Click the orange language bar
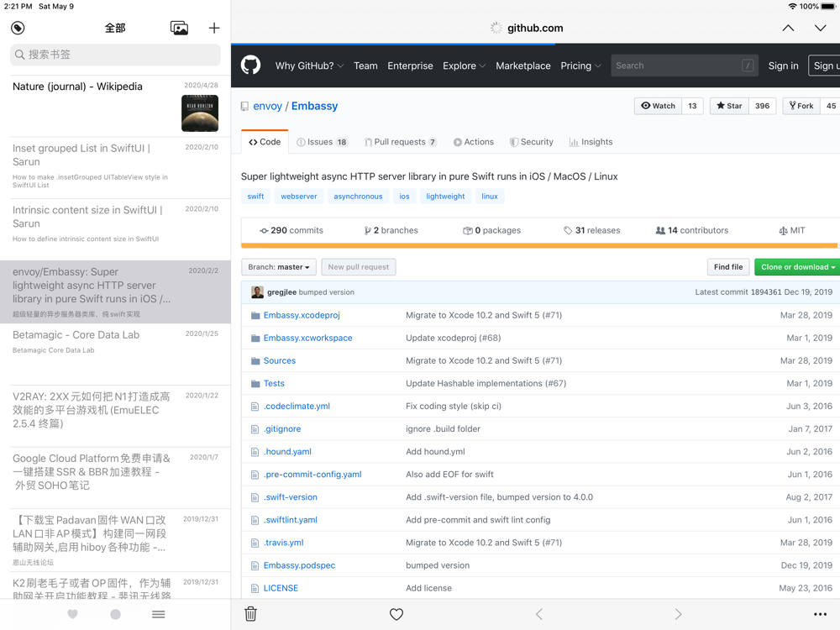This screenshot has height=630, width=840. pos(538,246)
